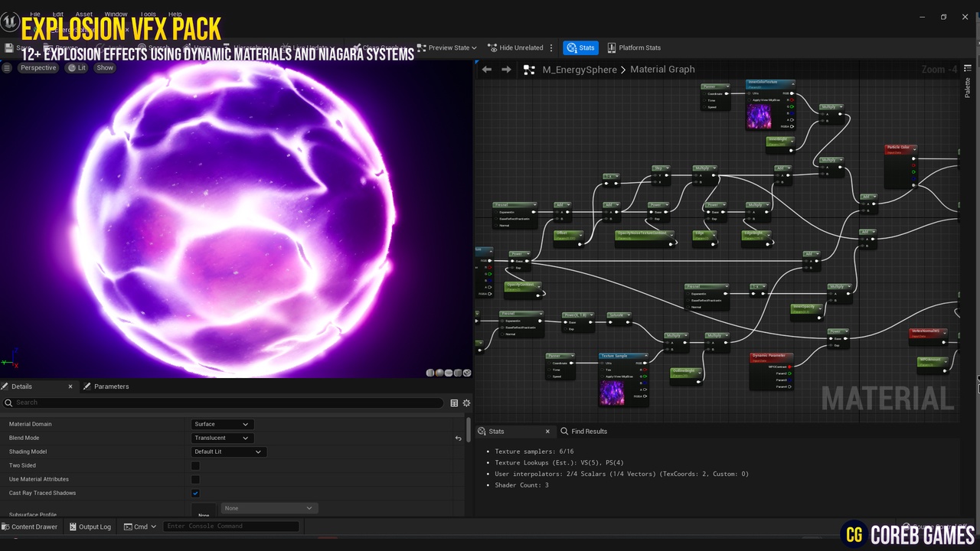Image resolution: width=980 pixels, height=551 pixels.
Task: Open the Material Domain Surface dropdown
Action: (222, 424)
